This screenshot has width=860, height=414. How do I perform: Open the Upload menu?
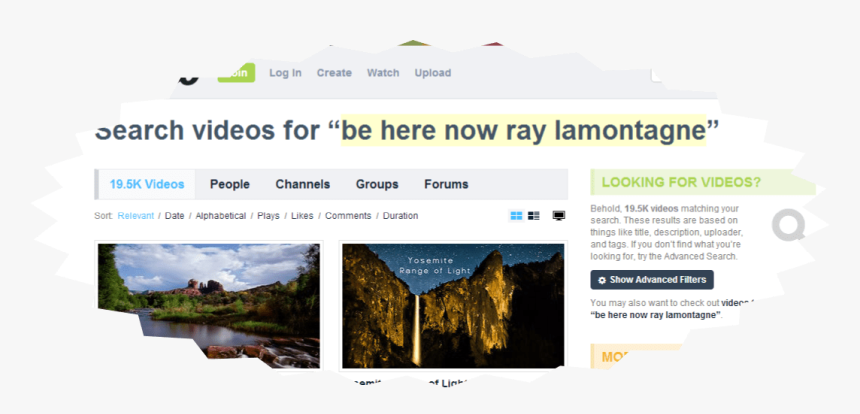point(433,73)
